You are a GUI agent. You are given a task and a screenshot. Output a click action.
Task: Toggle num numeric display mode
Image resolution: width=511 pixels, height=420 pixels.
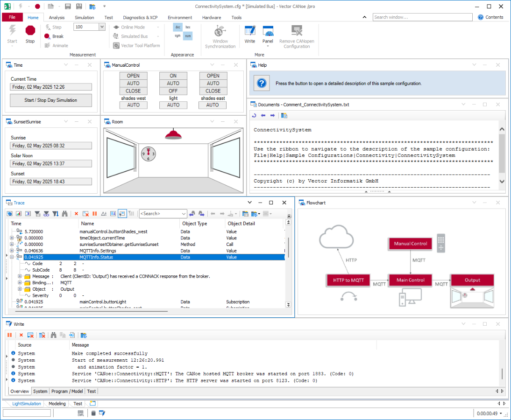[x=188, y=36]
